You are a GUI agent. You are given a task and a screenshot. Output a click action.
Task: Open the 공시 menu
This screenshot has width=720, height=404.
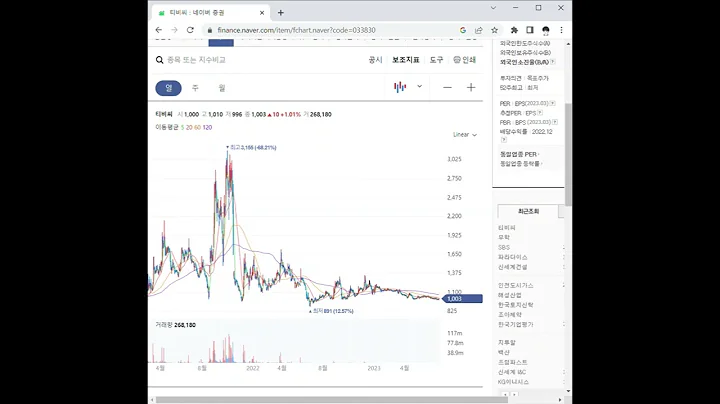pyautogui.click(x=375, y=60)
